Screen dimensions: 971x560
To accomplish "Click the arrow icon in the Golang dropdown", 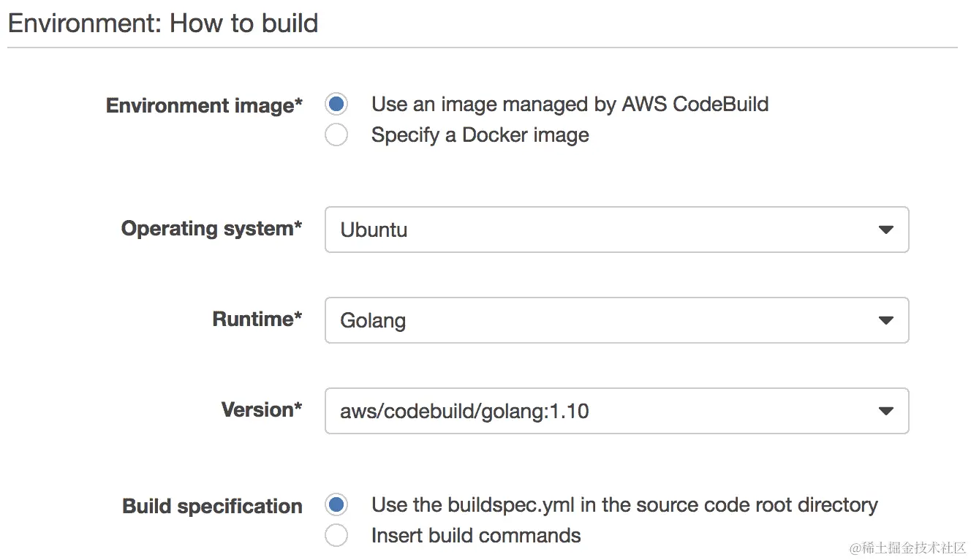I will click(x=885, y=321).
